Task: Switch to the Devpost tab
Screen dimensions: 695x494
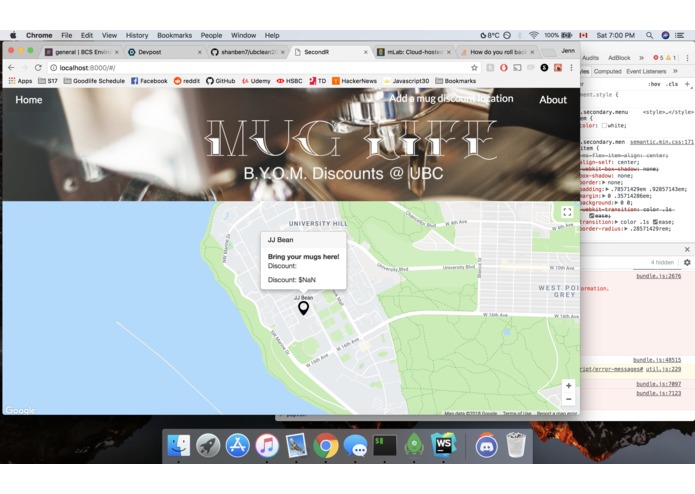Action: (x=162, y=52)
